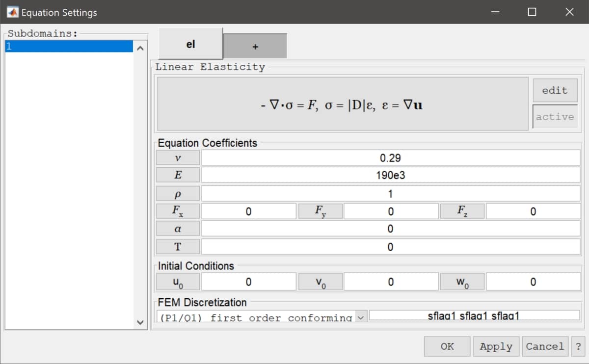The width and height of the screenshot is (589, 364).
Task: Click the Poisson's ratio ν label button
Action: coord(178,158)
